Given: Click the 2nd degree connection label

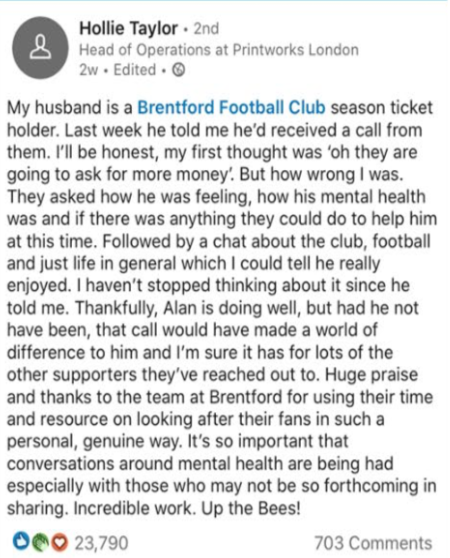Looking at the screenshot, I should [206, 29].
